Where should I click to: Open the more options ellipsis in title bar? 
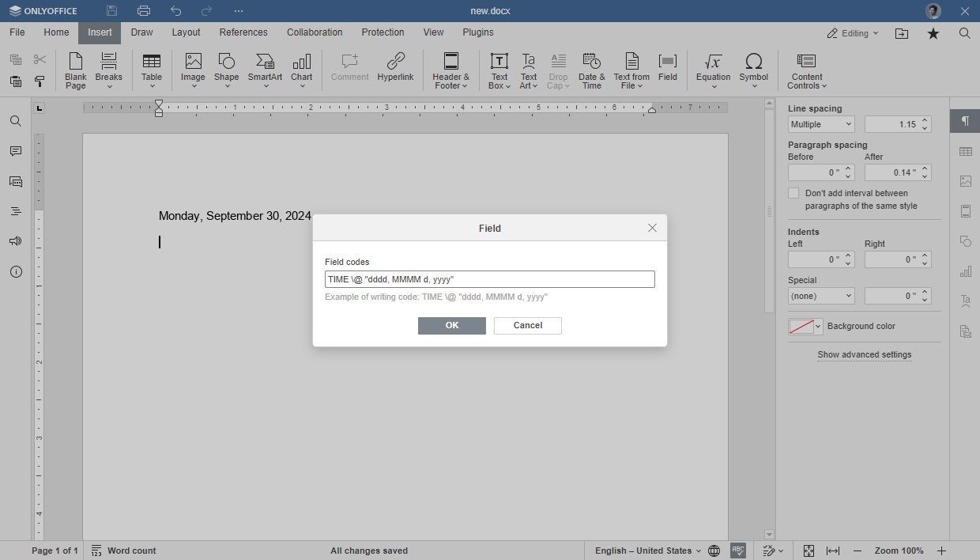[239, 11]
